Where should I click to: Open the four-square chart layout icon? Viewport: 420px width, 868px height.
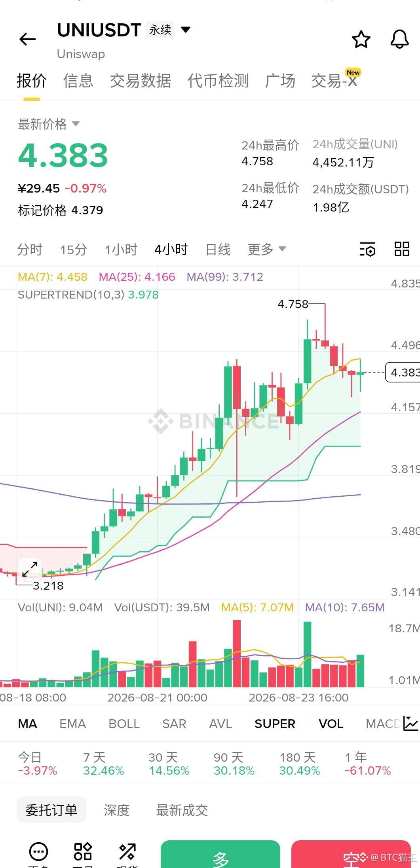coord(402,249)
